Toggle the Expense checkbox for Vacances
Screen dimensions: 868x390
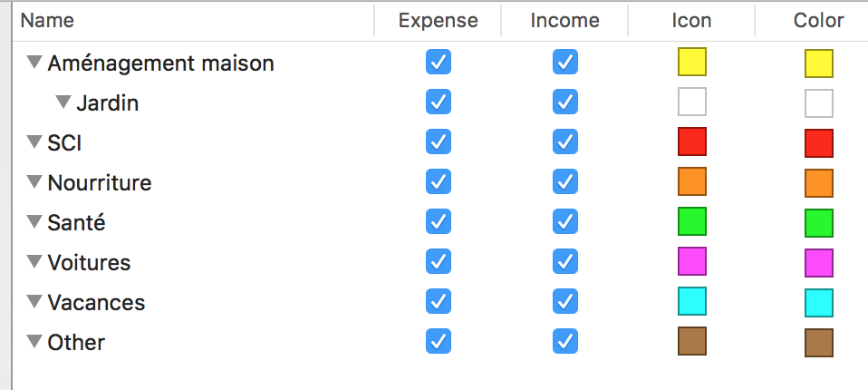(439, 301)
